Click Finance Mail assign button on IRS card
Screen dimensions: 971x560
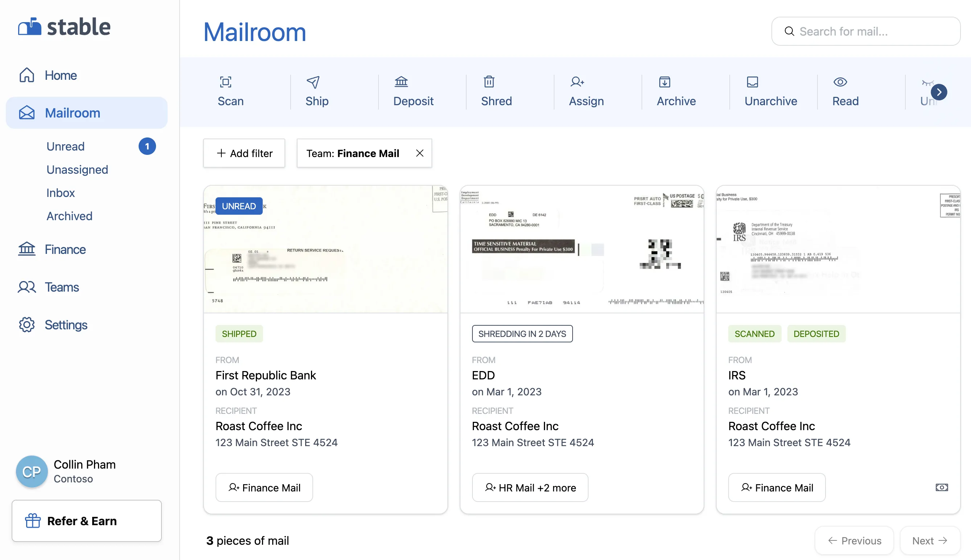(777, 487)
